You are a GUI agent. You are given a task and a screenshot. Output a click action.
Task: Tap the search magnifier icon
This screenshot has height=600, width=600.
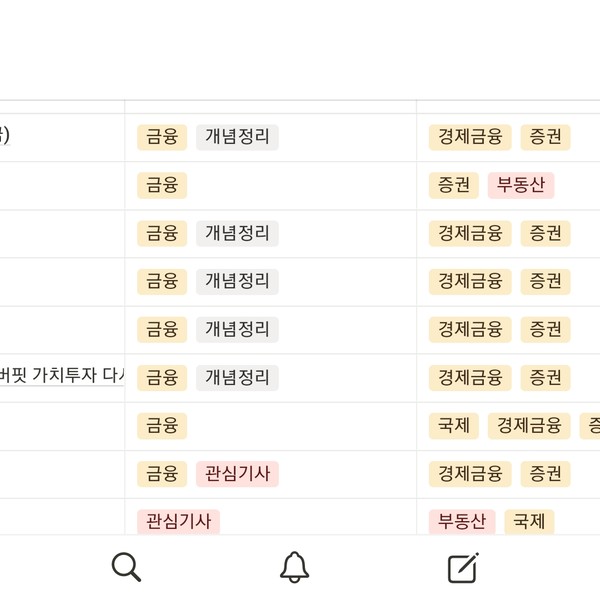point(126,567)
